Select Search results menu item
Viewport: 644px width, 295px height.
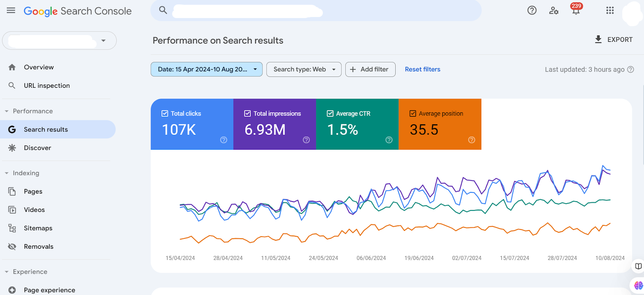pyautogui.click(x=58, y=130)
